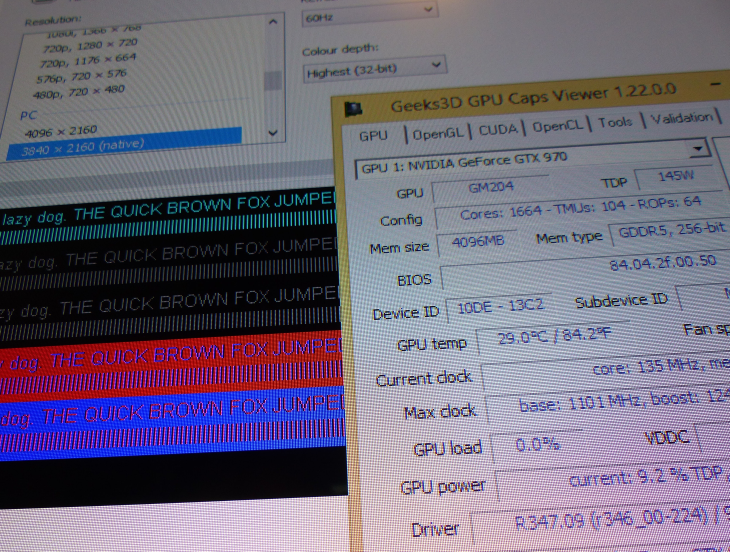Open the Colour depth Highest (32-bit) dropdown

[375, 69]
